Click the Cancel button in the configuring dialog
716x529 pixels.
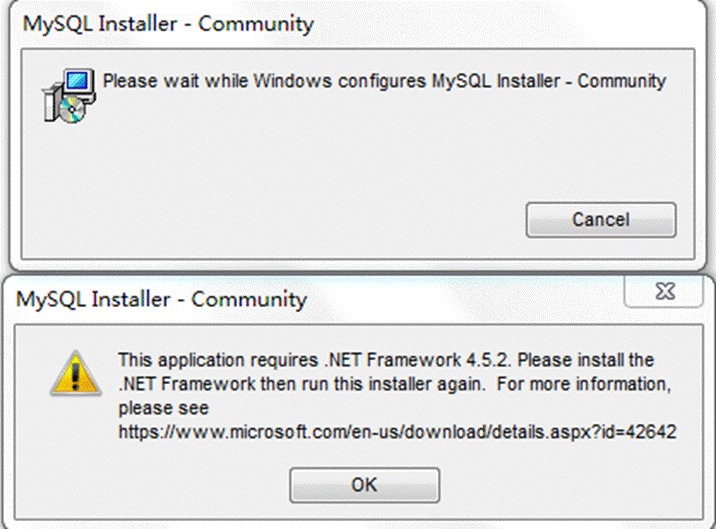[601, 220]
